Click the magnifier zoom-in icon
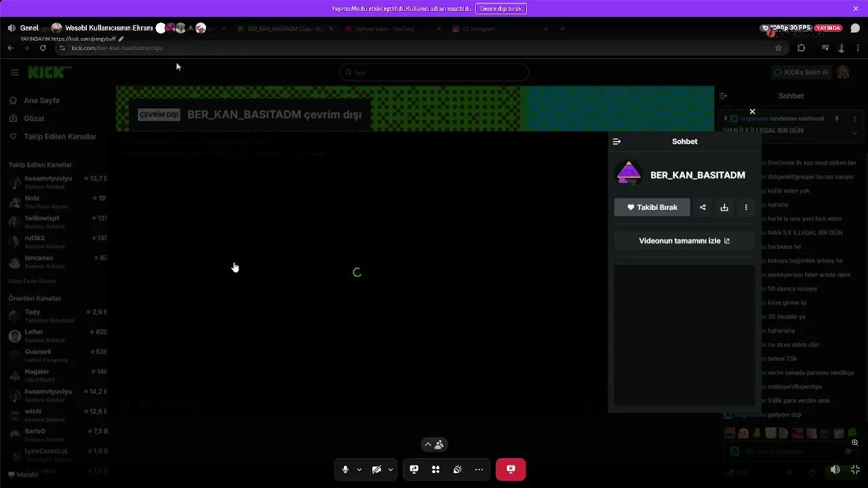This screenshot has width=868, height=488. [x=855, y=443]
